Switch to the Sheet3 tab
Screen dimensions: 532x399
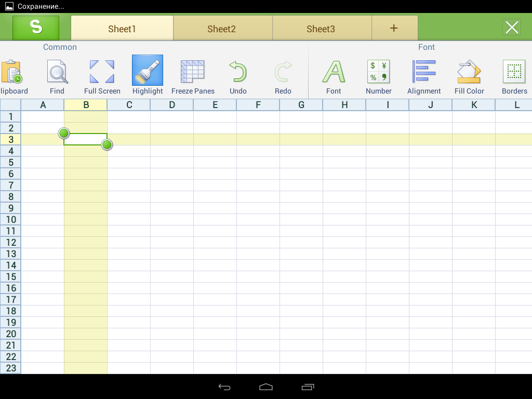coord(321,29)
